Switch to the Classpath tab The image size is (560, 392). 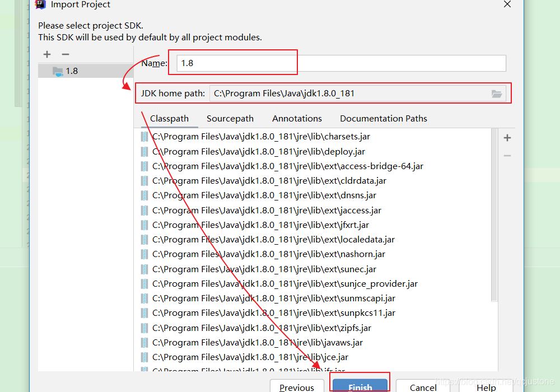pyautogui.click(x=169, y=119)
